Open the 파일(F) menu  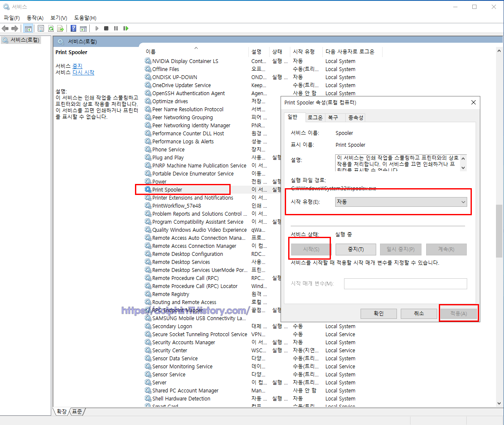(x=11, y=18)
